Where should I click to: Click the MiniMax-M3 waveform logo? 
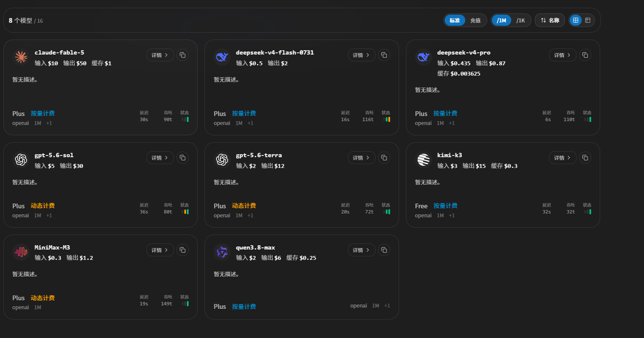tap(21, 252)
